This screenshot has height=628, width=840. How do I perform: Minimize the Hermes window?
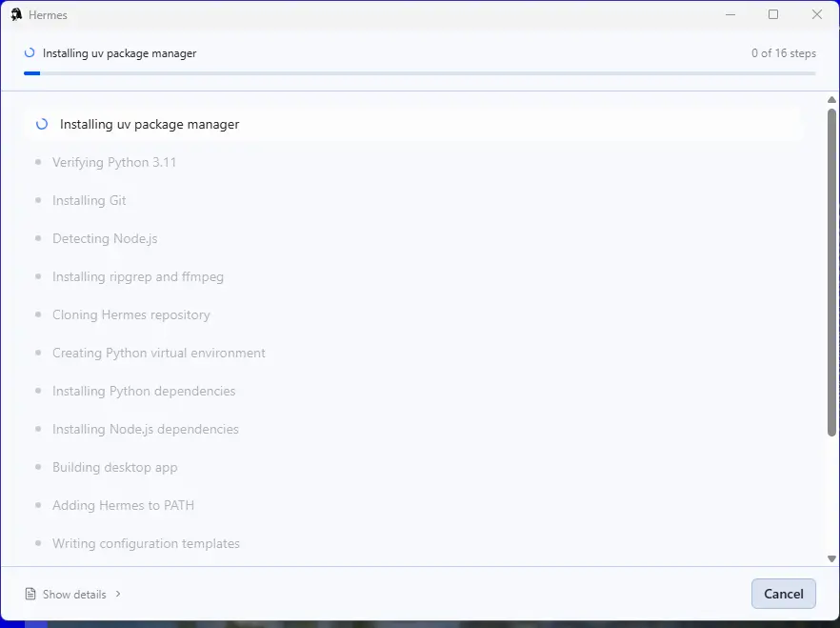(730, 14)
